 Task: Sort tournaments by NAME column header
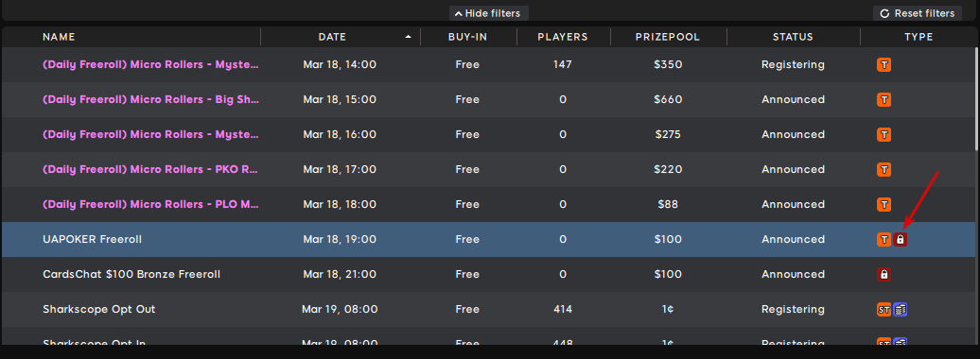59,37
